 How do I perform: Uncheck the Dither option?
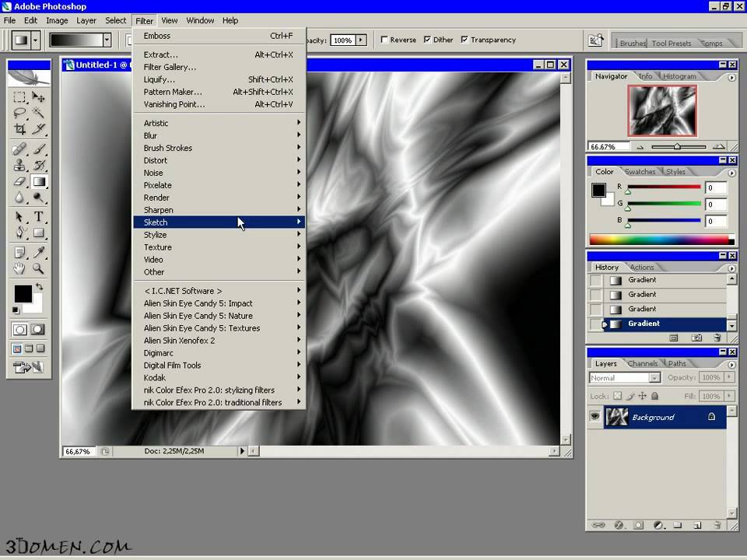pos(428,40)
